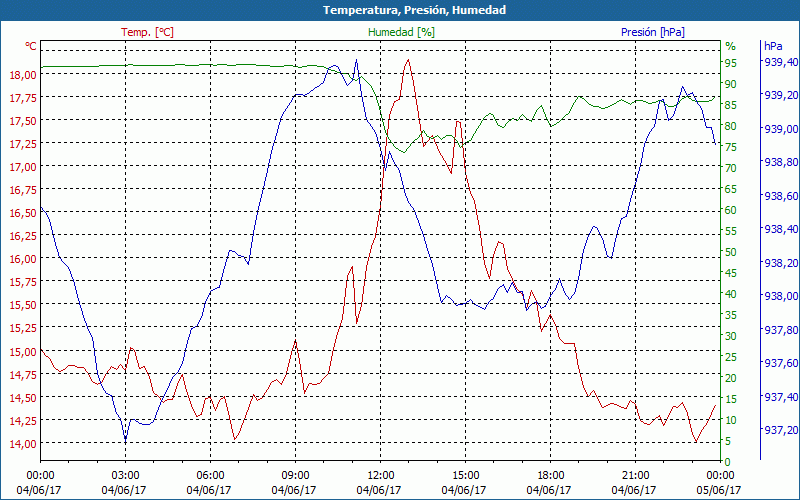The height and width of the screenshot is (500, 800).
Task: Click temperature axis value 15,75
Action: click(23, 282)
